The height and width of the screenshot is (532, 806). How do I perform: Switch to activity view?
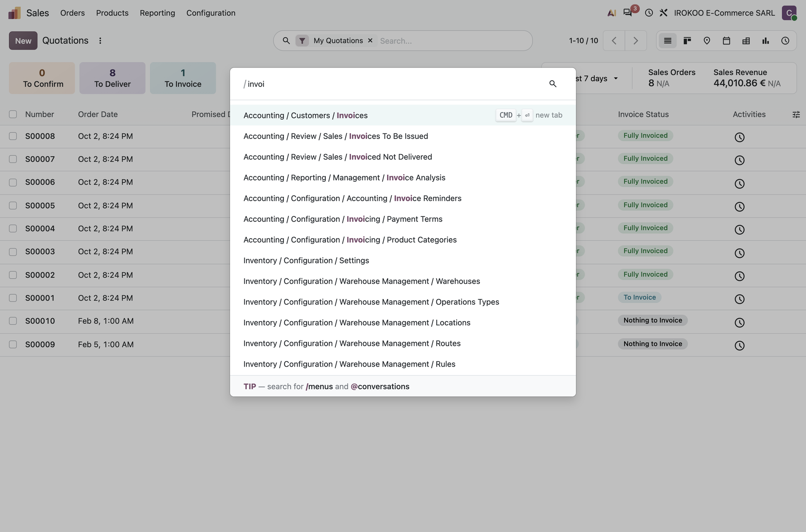tap(785, 41)
